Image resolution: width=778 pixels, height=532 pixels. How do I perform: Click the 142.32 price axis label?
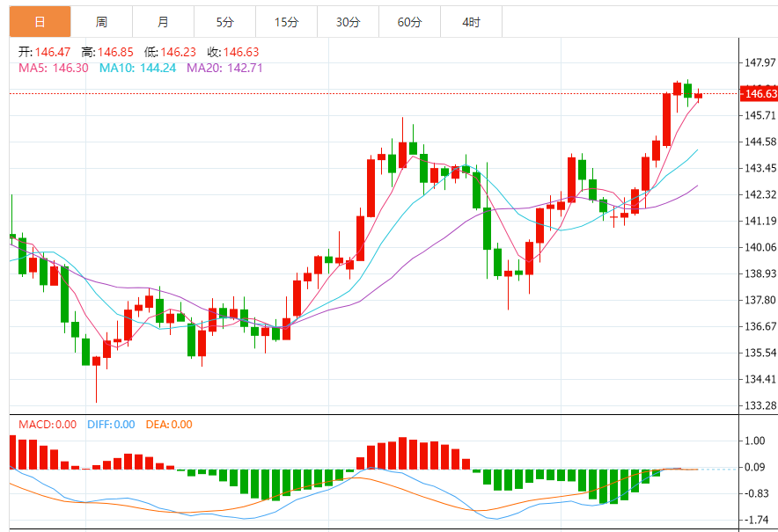[x=760, y=194]
